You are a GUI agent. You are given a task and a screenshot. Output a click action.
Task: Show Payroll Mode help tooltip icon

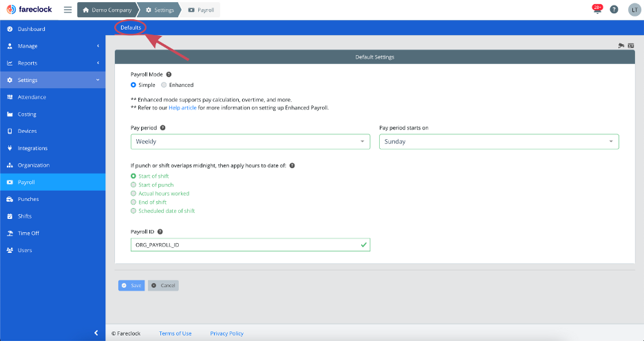[x=169, y=74]
